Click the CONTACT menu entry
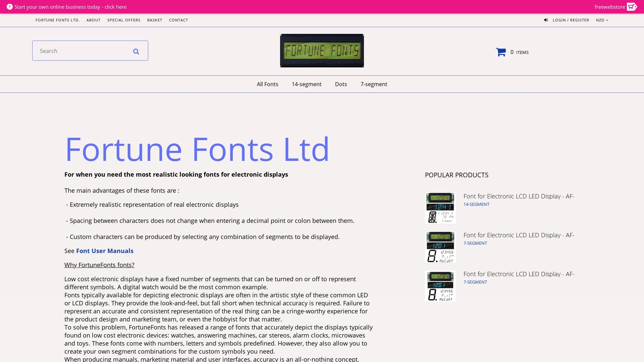 [x=178, y=20]
